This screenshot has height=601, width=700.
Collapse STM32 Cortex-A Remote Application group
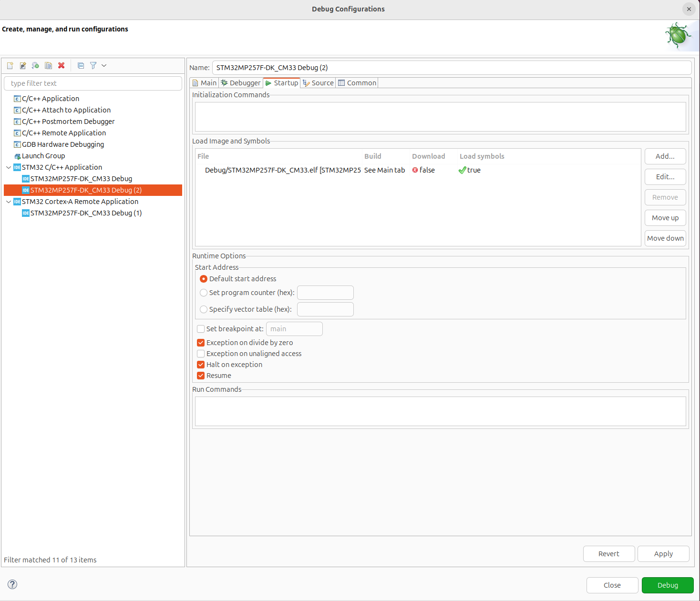8,202
